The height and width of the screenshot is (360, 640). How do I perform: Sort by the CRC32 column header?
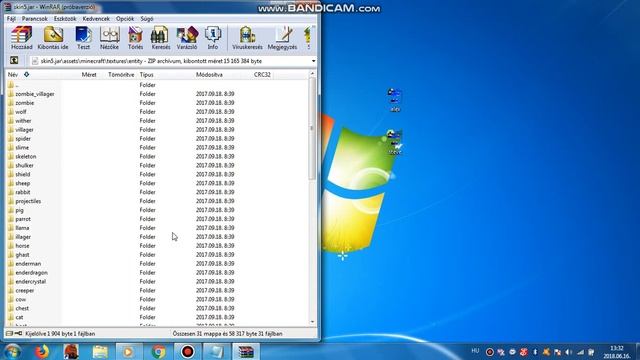pos(262,75)
